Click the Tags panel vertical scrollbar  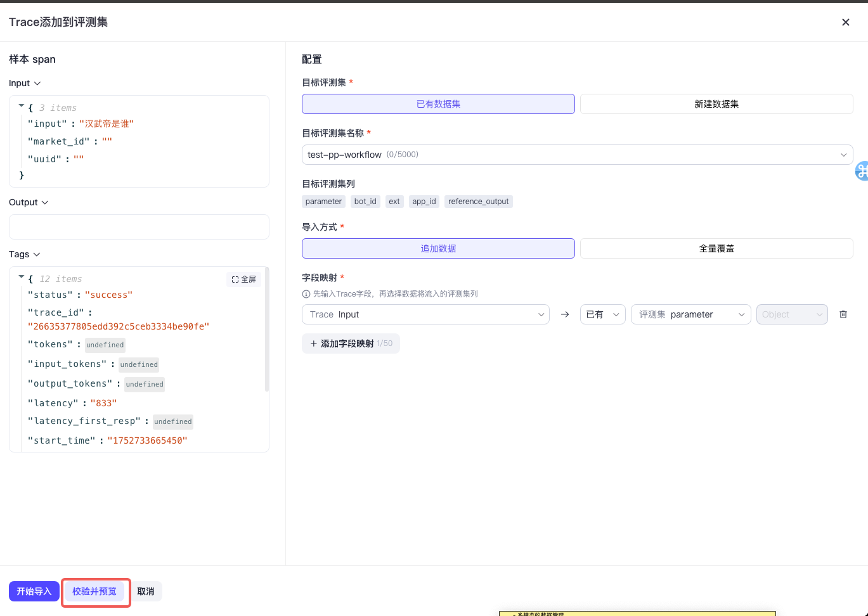[x=267, y=330]
